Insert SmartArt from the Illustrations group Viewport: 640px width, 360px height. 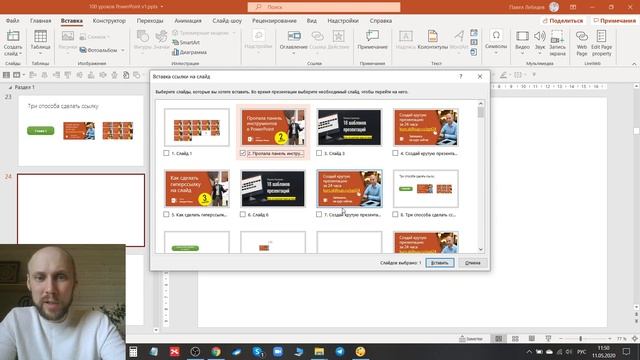tap(186, 42)
